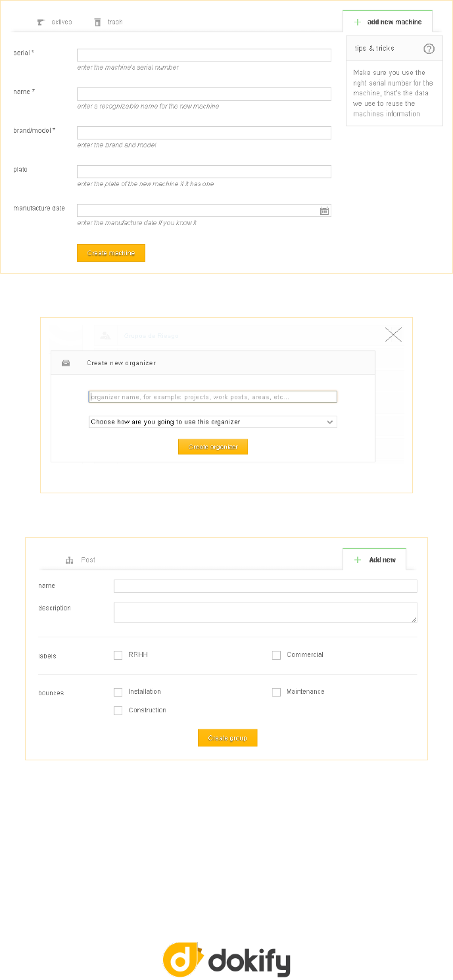Screen dimensions: 453x980
Task: Select the Construction checkbox
Action: tap(118, 710)
